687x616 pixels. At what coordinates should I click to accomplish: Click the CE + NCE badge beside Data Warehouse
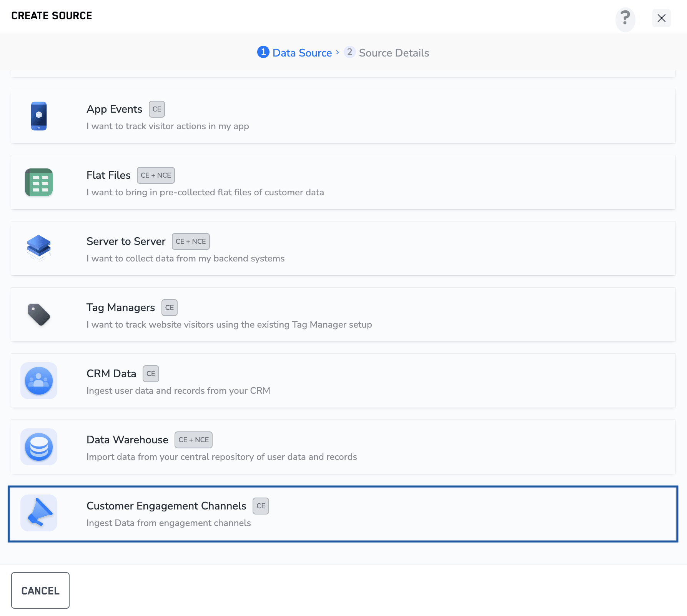[x=193, y=440]
